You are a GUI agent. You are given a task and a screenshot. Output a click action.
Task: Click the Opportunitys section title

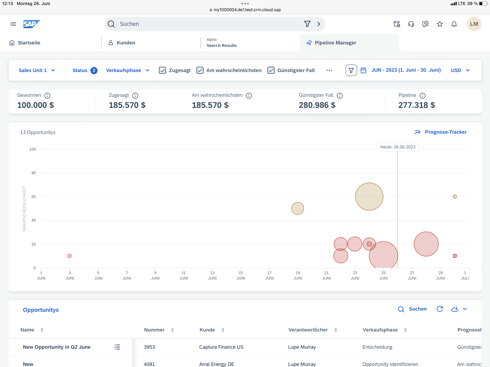coord(41,310)
